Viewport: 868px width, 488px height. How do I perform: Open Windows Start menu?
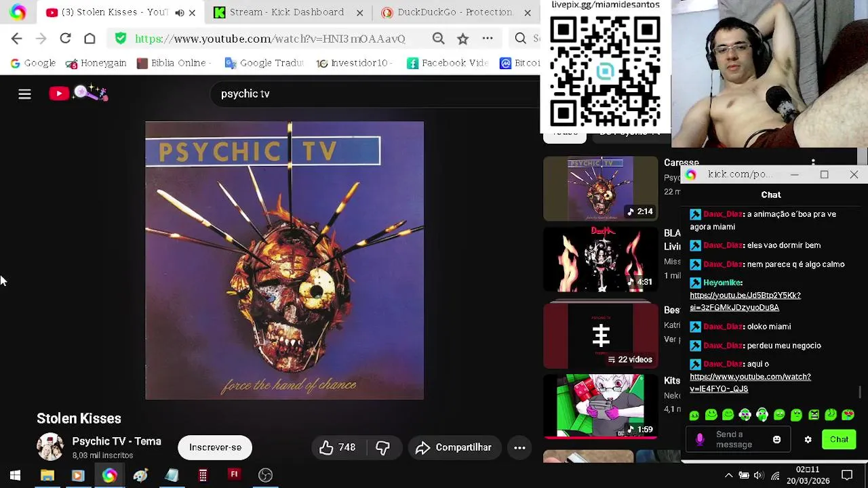click(15, 475)
